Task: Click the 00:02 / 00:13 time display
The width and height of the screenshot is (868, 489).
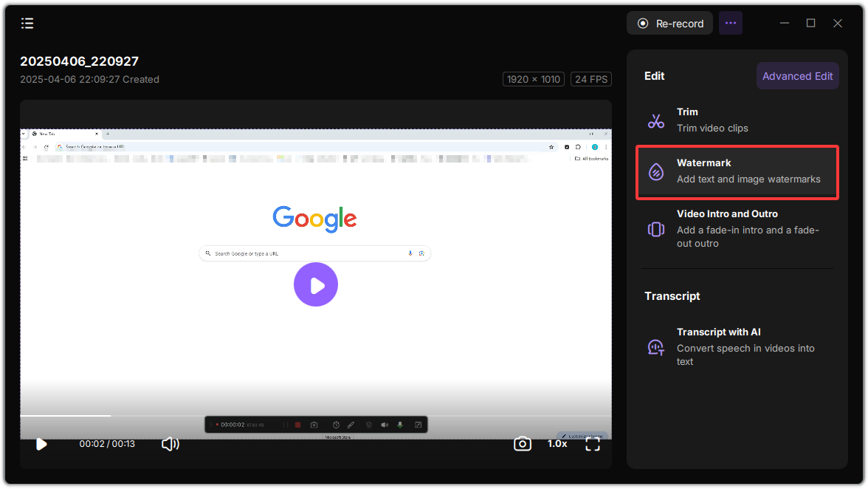Action: click(107, 444)
